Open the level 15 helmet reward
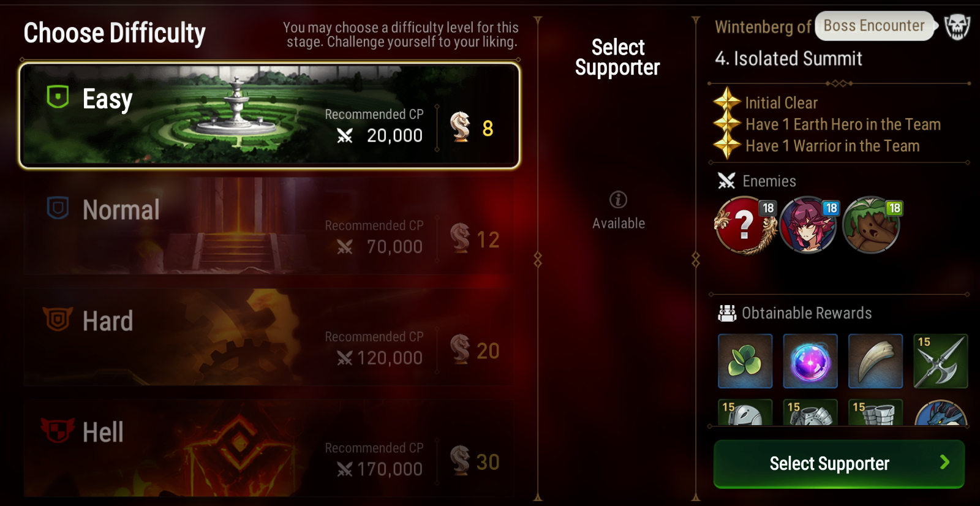The image size is (980, 506). 745,412
